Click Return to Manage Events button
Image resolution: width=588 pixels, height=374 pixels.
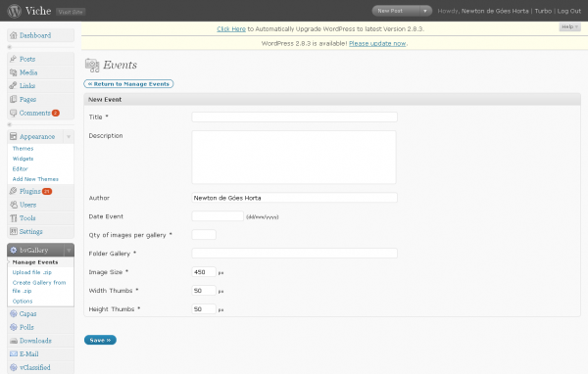pyautogui.click(x=128, y=84)
